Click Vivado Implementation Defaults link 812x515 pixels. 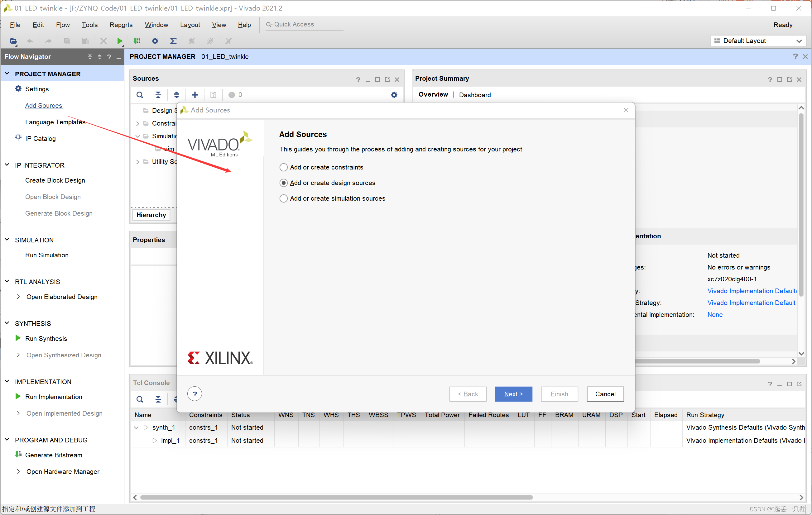coord(752,291)
